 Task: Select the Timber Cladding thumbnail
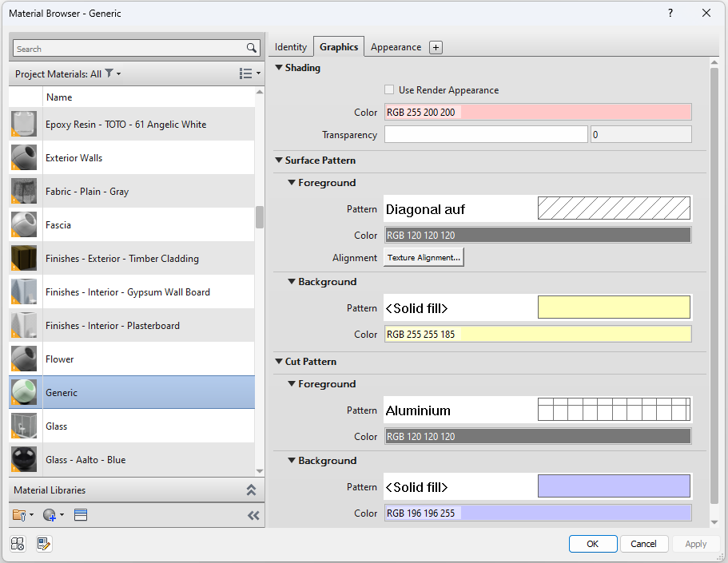(24, 258)
